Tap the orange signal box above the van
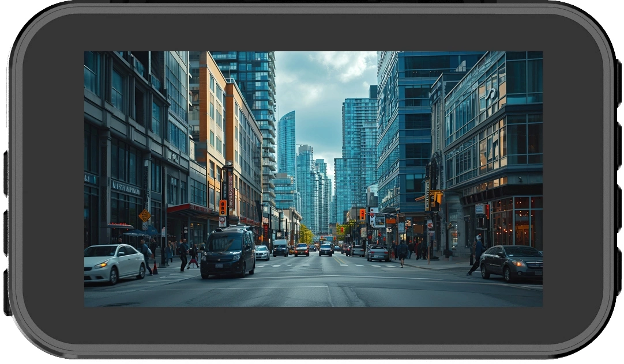The image size is (624, 364). click(223, 207)
